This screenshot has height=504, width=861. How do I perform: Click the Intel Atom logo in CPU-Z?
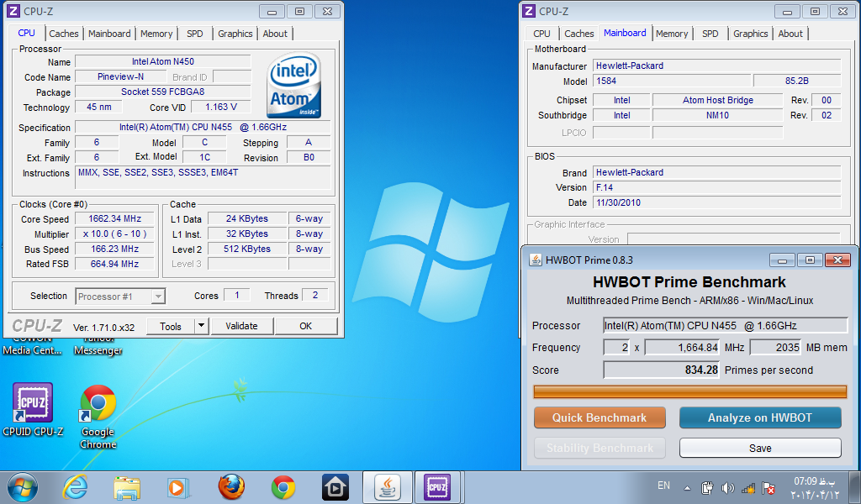[293, 86]
